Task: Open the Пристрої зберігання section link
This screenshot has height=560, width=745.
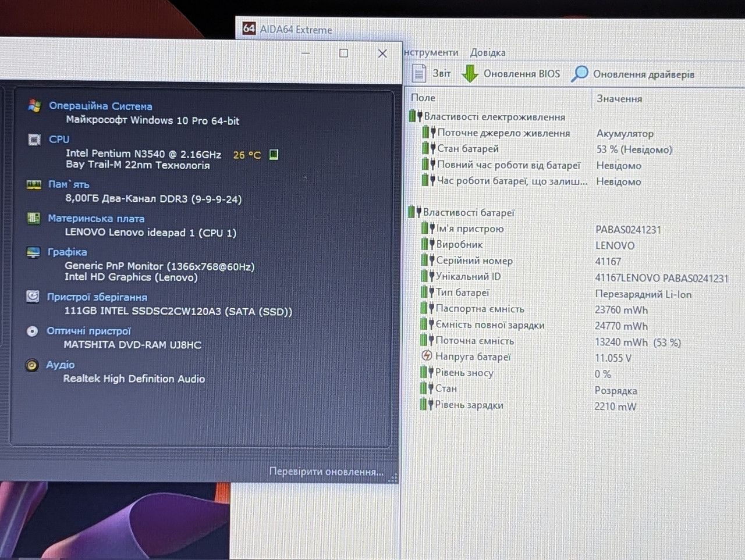Action: pyautogui.click(x=97, y=297)
